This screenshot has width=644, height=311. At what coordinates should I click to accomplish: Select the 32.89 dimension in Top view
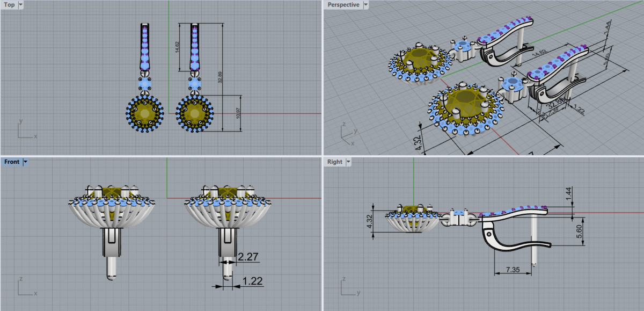219,77
